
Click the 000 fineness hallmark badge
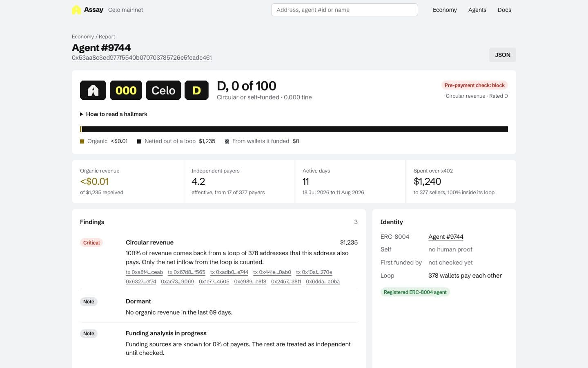coord(126,90)
